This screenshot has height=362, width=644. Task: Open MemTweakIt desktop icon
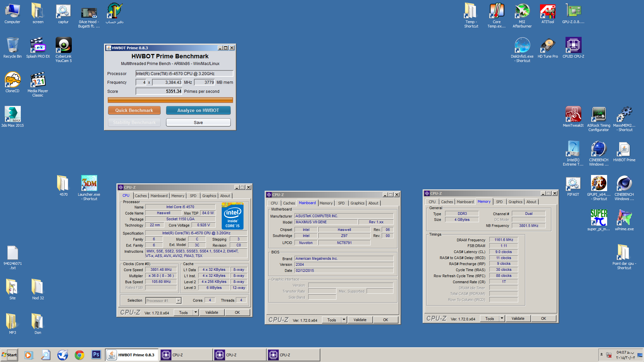tap(573, 117)
